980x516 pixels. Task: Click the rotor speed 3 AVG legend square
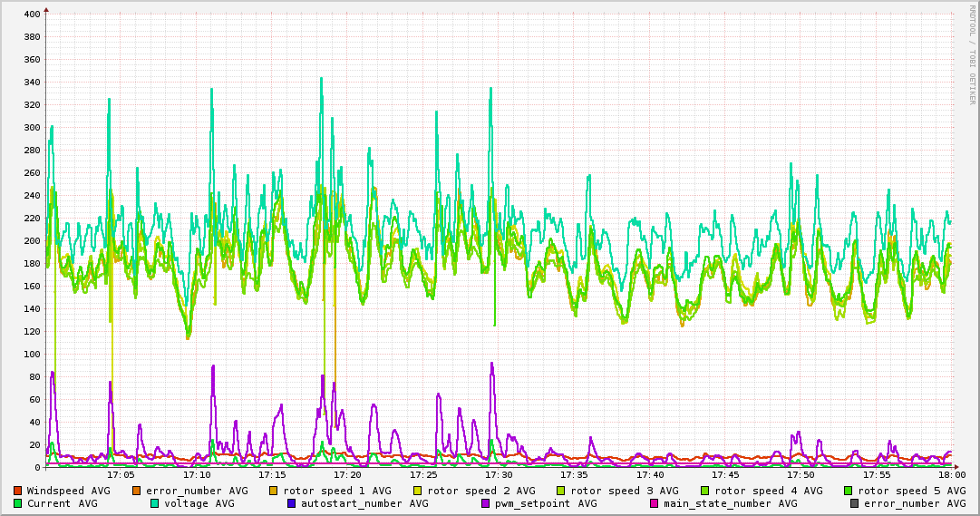pyautogui.click(x=562, y=491)
